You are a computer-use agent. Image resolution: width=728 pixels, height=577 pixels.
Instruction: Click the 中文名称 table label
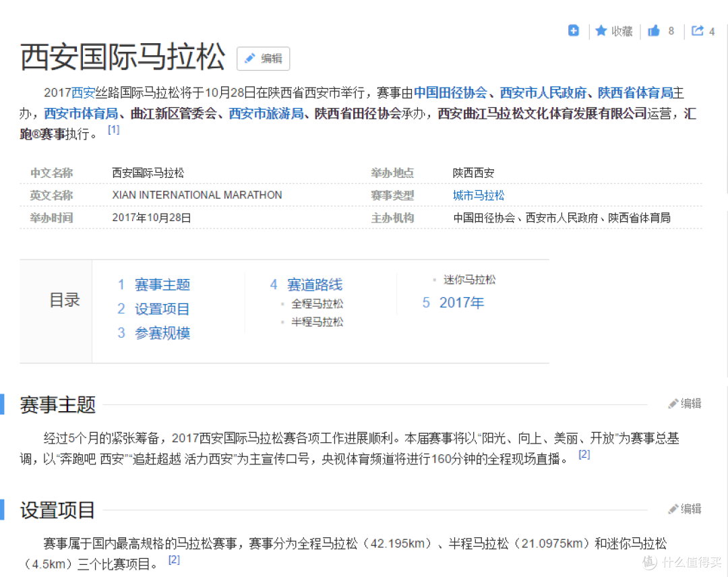[x=51, y=173]
